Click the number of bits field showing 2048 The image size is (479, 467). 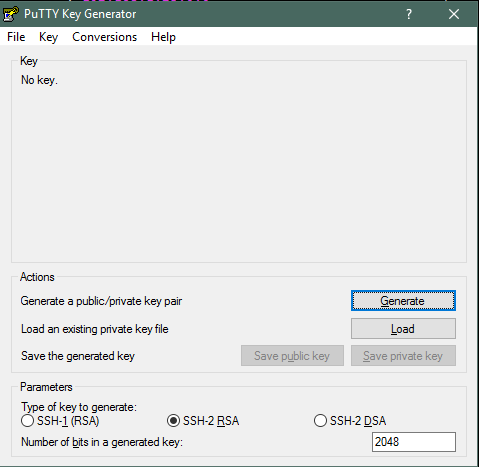pyautogui.click(x=414, y=442)
